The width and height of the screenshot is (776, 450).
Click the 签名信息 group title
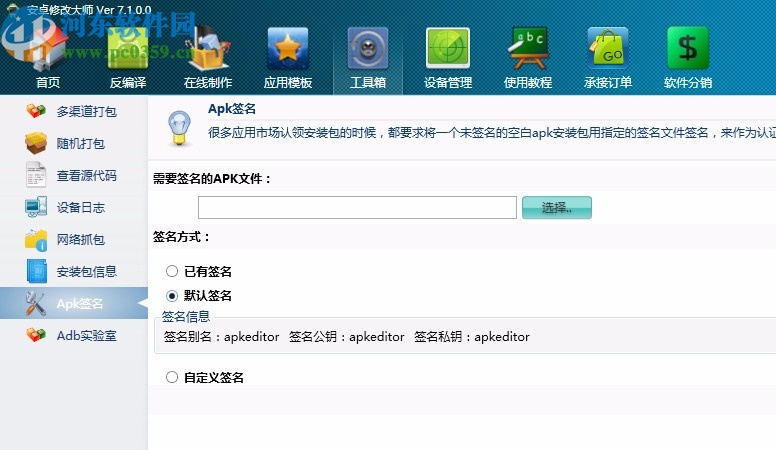pyautogui.click(x=186, y=316)
